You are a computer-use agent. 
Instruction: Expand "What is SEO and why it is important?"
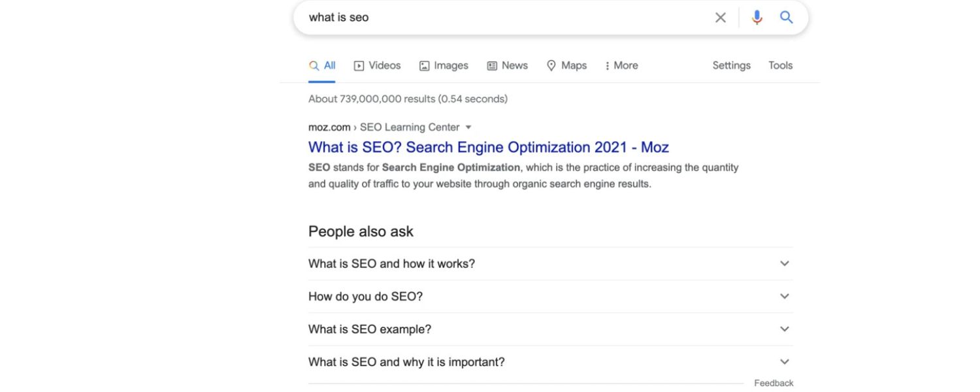click(784, 361)
